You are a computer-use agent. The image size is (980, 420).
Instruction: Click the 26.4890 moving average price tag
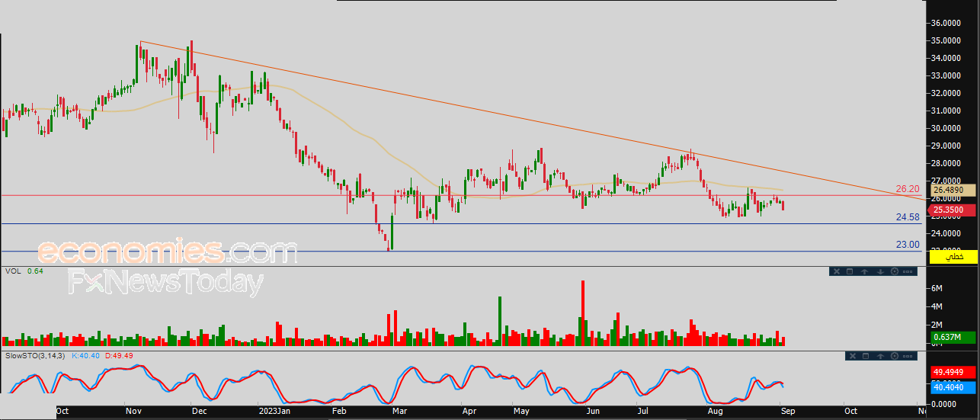pos(953,190)
